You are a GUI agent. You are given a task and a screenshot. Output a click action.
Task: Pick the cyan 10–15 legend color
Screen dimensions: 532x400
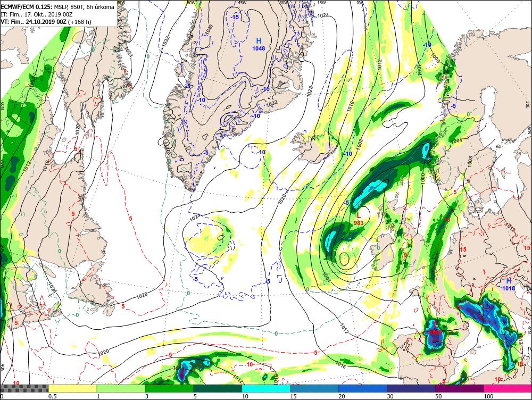pyautogui.click(x=266, y=388)
